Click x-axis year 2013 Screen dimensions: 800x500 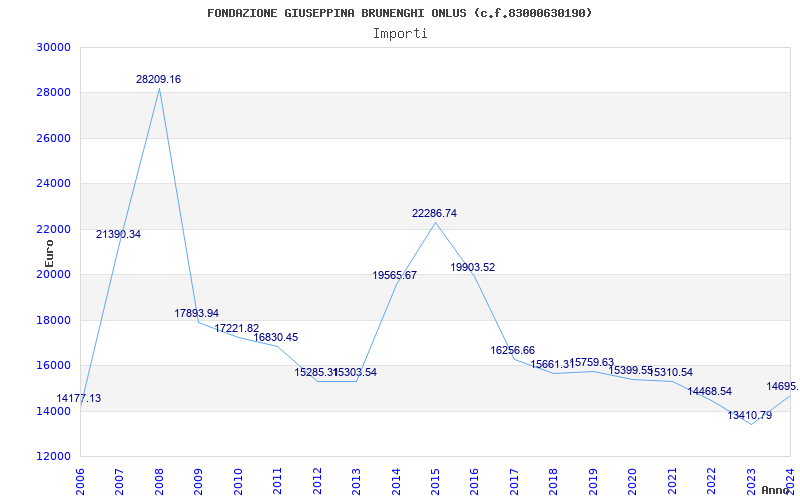(x=356, y=482)
